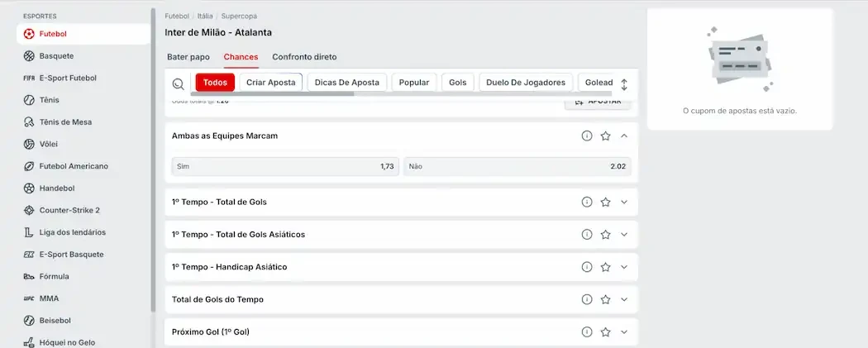Star the Próximo Gol (1º Gol) market
Image resolution: width=868 pixels, height=348 pixels.
606,332
